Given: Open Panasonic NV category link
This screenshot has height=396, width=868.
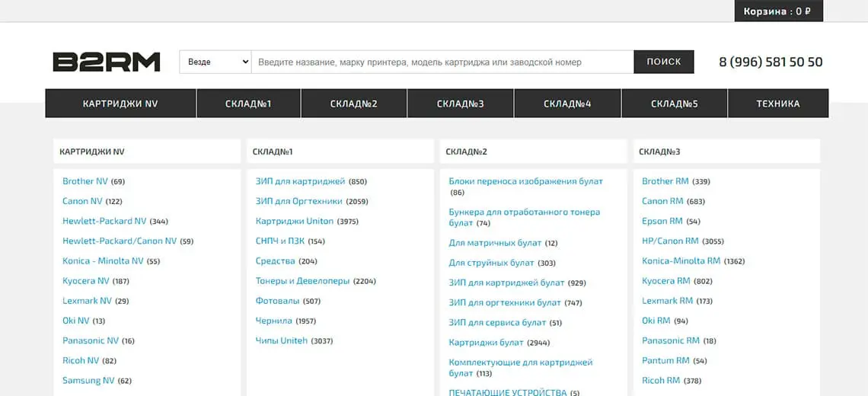Looking at the screenshot, I should pos(91,340).
